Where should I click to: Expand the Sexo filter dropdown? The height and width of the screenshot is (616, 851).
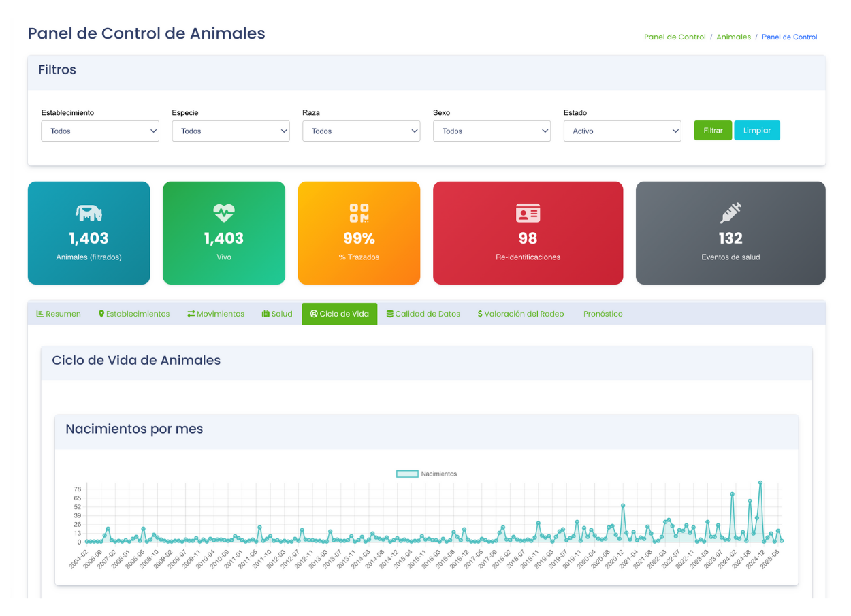click(492, 131)
